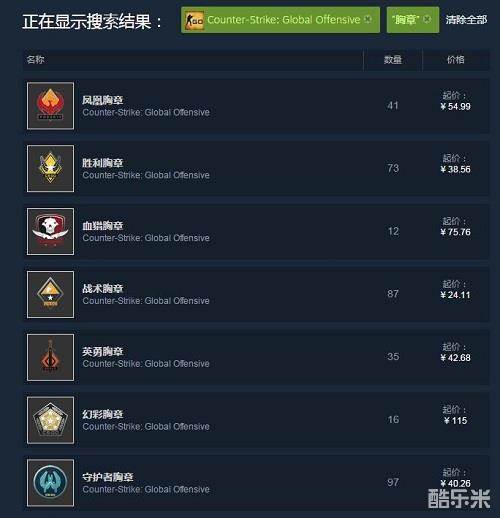Viewport: 500px width, 518px height.
Task: Open the 幻彩胸章 listing title
Action: 103,414
